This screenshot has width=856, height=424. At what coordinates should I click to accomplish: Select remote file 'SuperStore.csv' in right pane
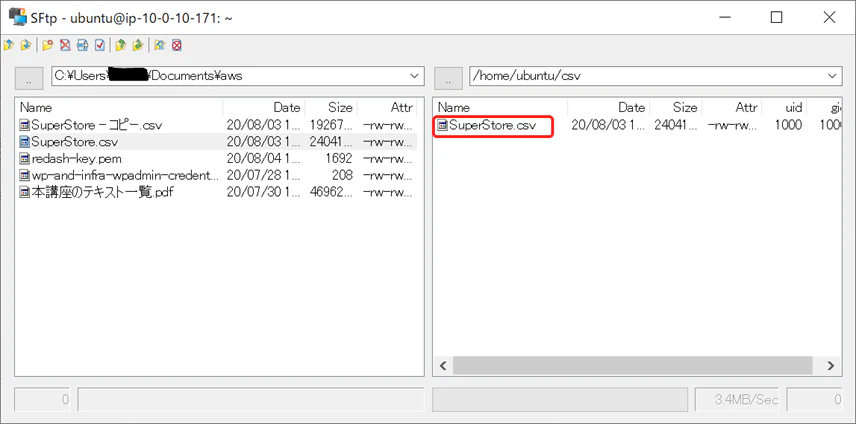click(486, 126)
